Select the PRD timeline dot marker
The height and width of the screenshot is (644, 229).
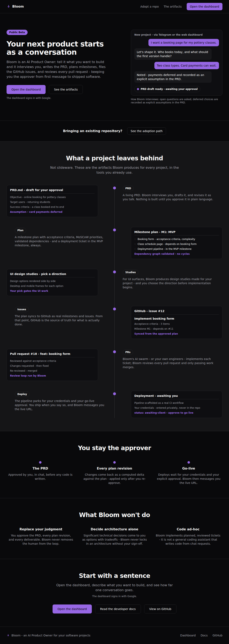[114, 188]
